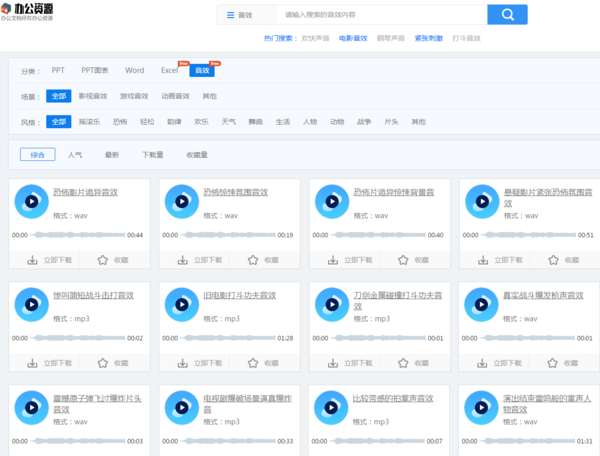This screenshot has height=456, width=600.
Task: Sort results by 下载量
Action: [153, 155]
